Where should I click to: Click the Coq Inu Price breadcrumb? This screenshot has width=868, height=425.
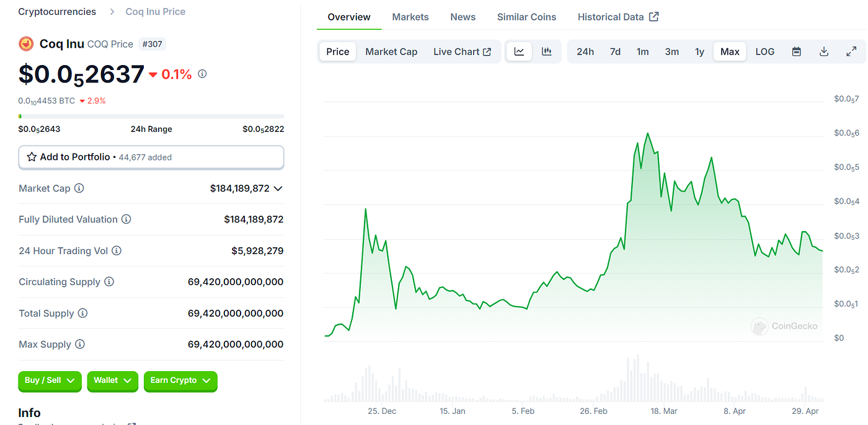[x=156, y=12]
